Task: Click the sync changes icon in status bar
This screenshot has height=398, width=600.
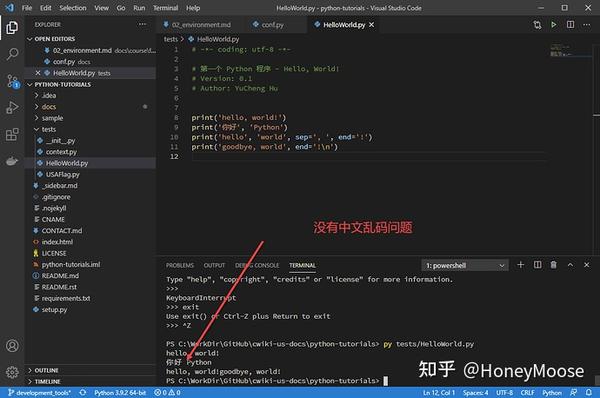Action: click(x=82, y=393)
